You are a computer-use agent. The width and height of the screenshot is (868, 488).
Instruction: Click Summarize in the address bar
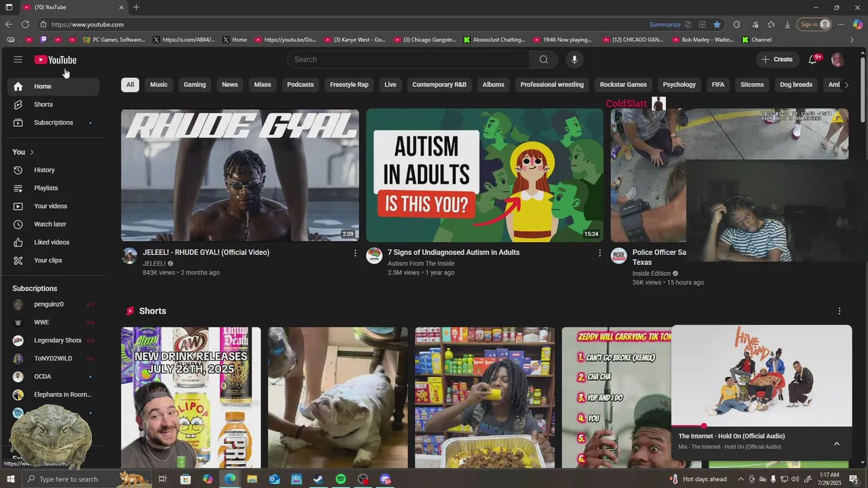click(x=665, y=24)
